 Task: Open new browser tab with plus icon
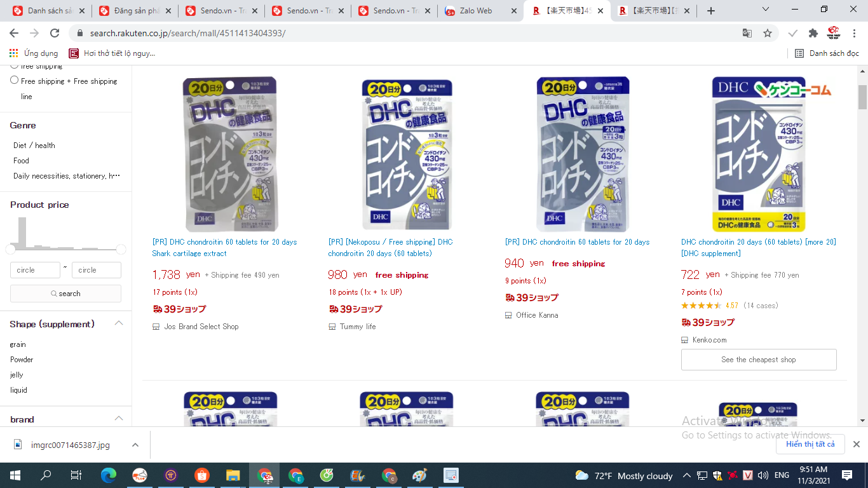[x=711, y=11]
